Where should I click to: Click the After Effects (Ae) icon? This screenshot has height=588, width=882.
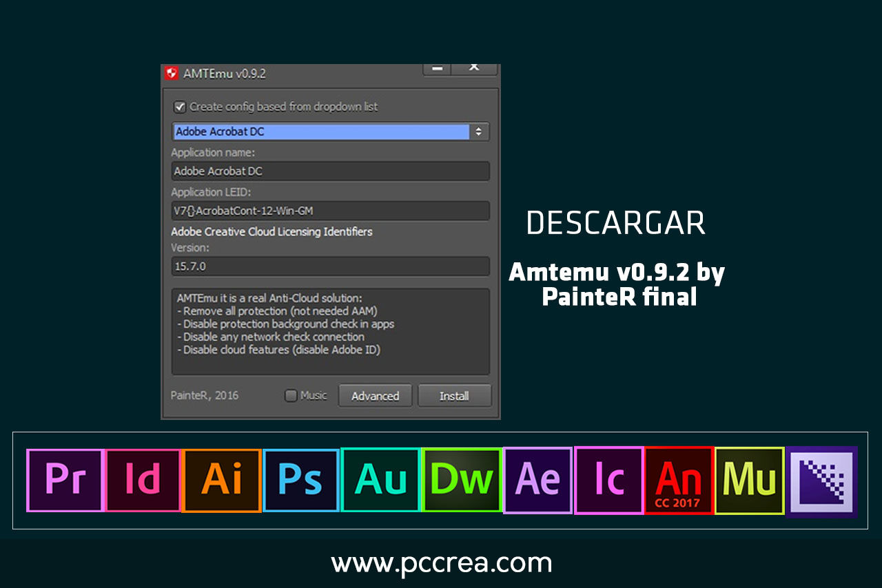(x=538, y=480)
